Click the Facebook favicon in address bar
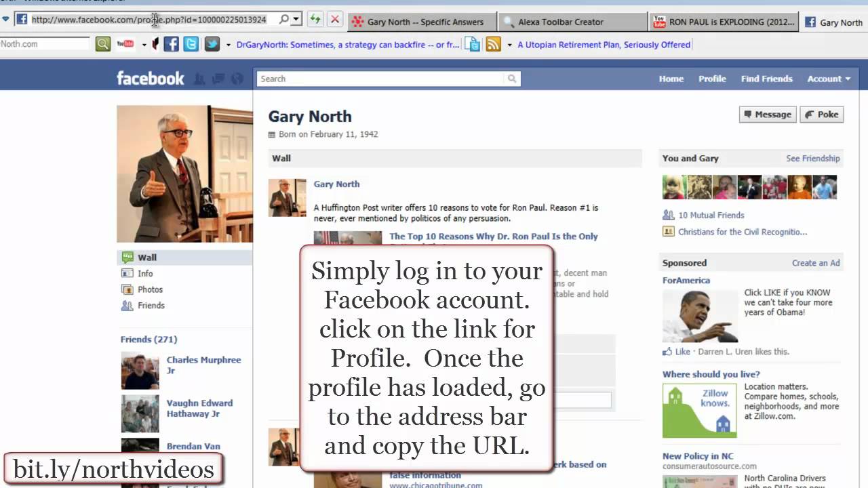 click(22, 19)
